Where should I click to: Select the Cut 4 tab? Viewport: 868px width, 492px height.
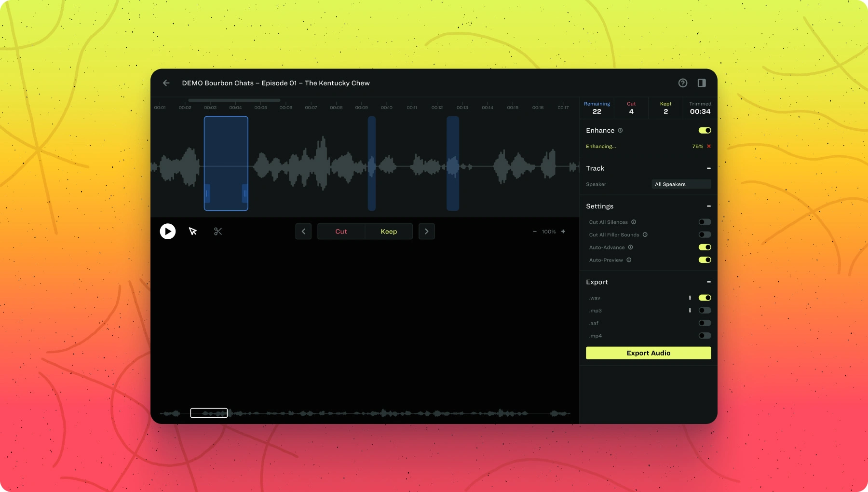coord(631,108)
